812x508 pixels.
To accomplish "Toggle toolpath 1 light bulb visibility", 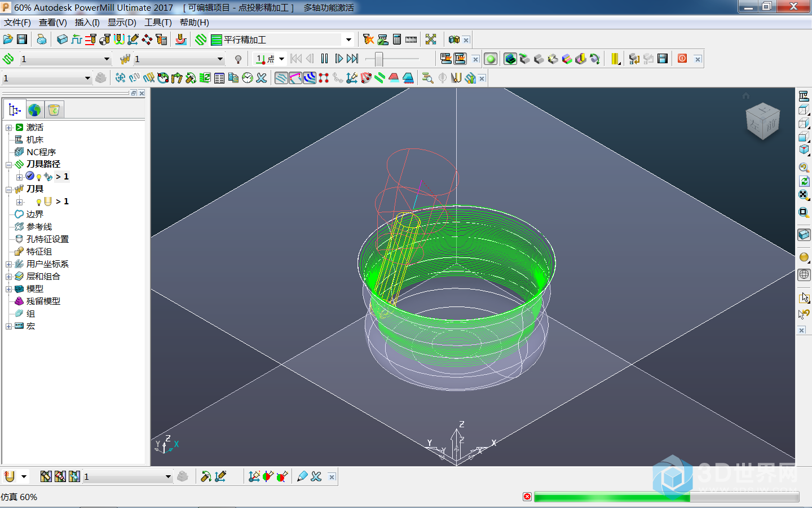I will click(x=39, y=177).
